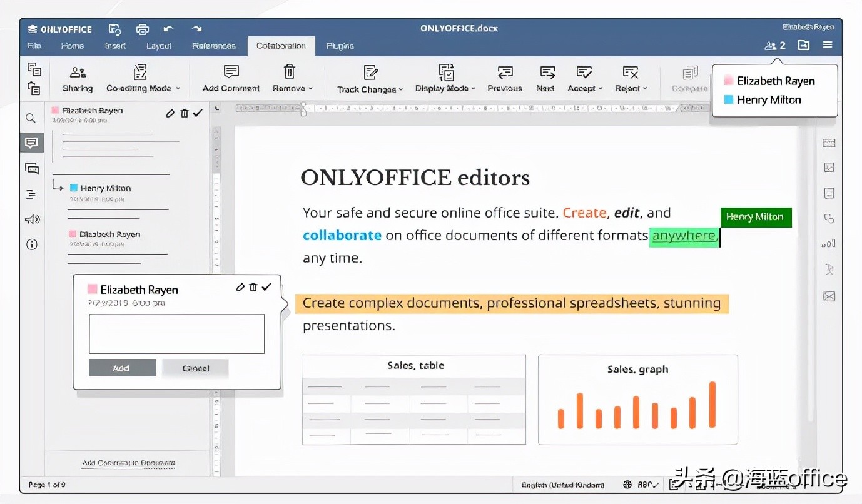Open the Comments panel in left sidebar
Screen dimensions: 862x504
pos(31,143)
